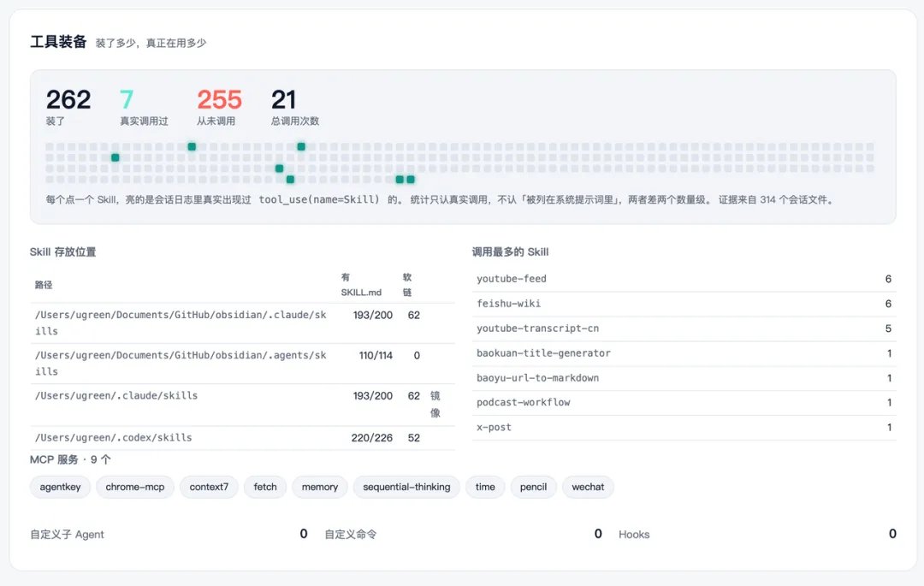Image resolution: width=924 pixels, height=586 pixels.
Task: Click the "Hooks" label
Action: tap(634, 534)
